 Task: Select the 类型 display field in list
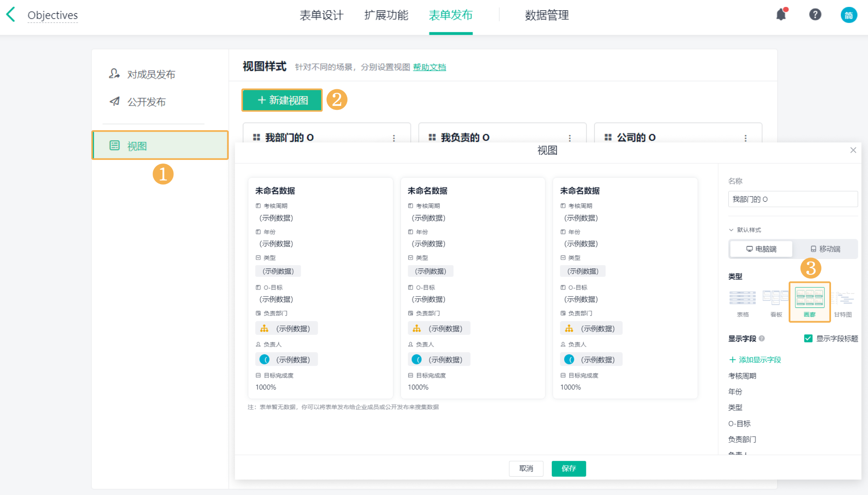[x=735, y=407]
